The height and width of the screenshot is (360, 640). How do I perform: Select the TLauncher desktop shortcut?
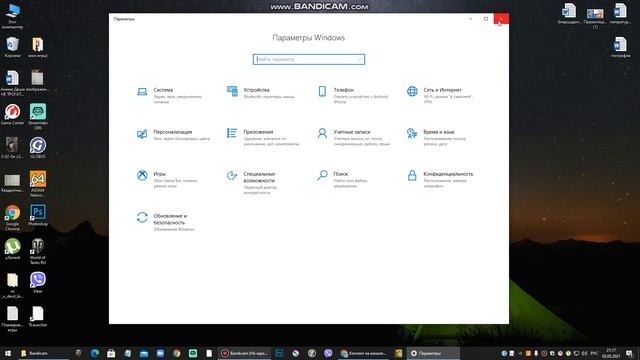point(38,316)
